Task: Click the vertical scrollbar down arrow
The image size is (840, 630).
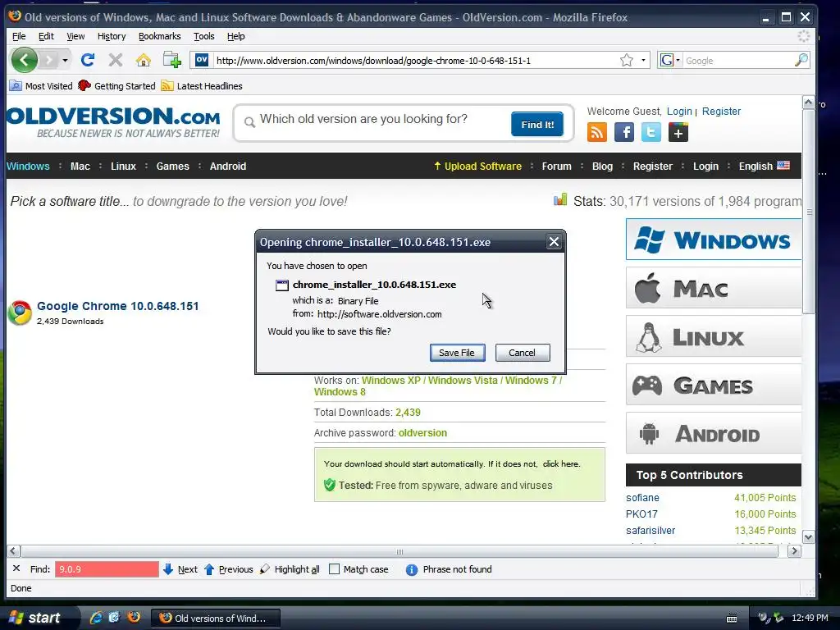Action: [808, 537]
